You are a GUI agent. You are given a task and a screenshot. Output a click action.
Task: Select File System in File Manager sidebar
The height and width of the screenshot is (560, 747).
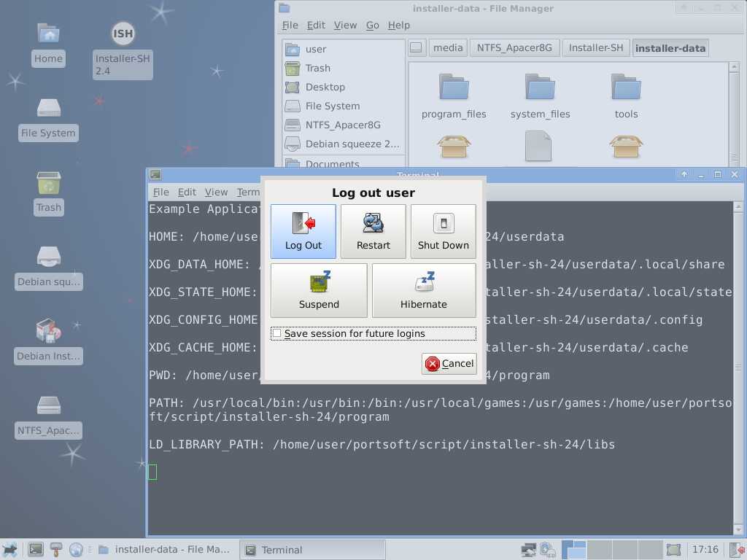point(343,106)
